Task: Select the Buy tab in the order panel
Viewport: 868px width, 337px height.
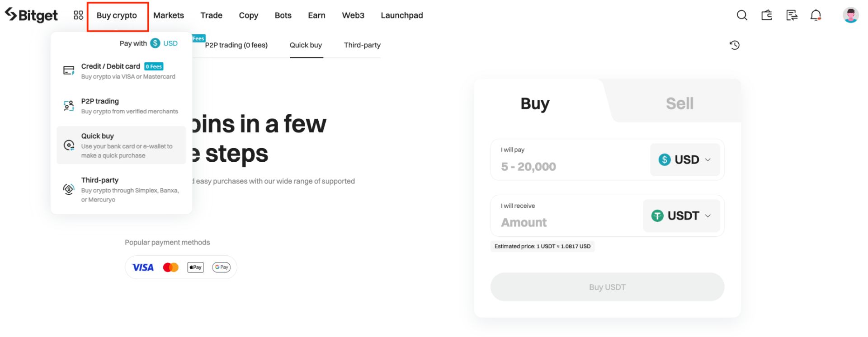Action: point(535,103)
